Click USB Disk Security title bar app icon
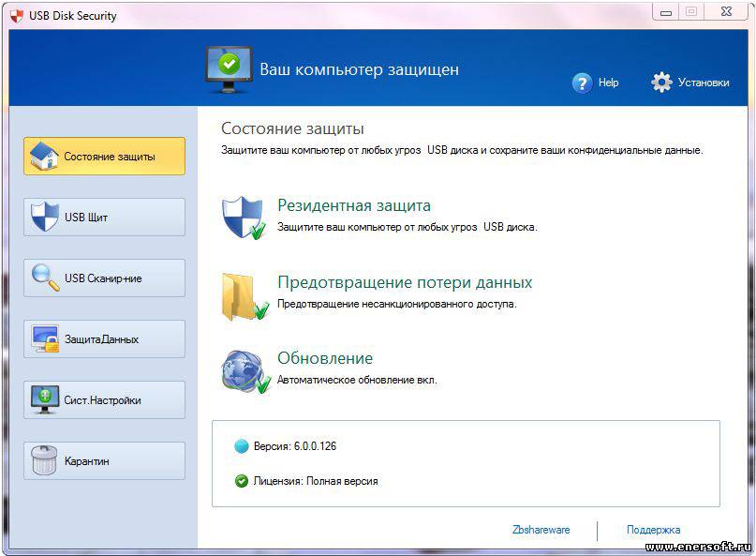The image size is (756, 556). click(17, 16)
